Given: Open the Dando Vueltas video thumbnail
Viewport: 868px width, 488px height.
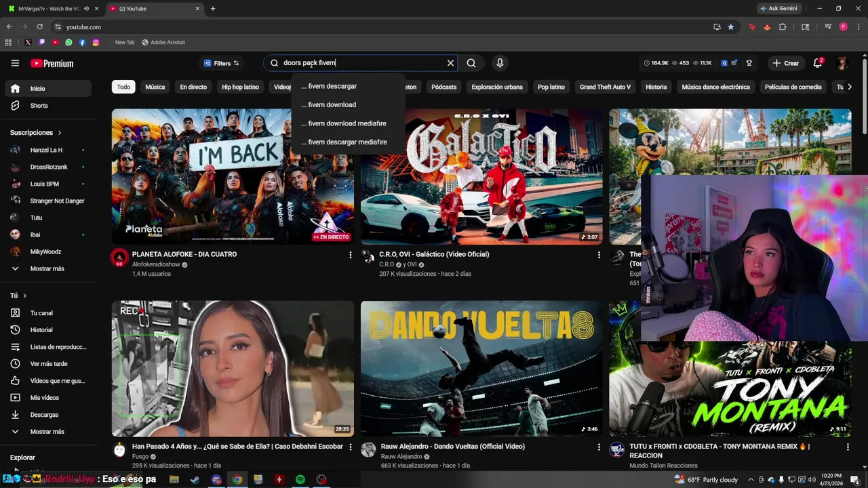Looking at the screenshot, I should [x=481, y=369].
